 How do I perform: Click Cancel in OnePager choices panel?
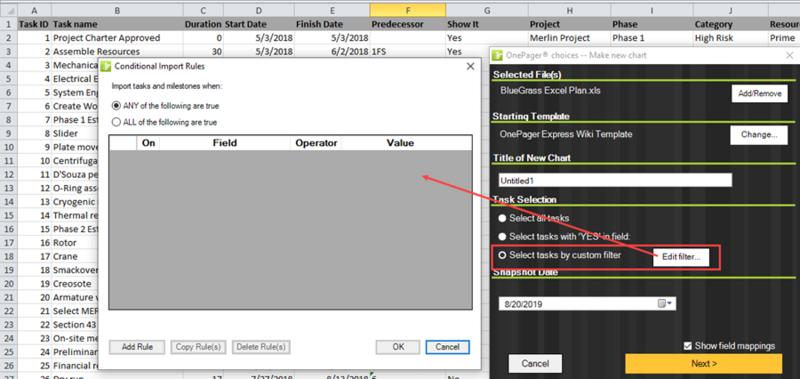tap(535, 364)
